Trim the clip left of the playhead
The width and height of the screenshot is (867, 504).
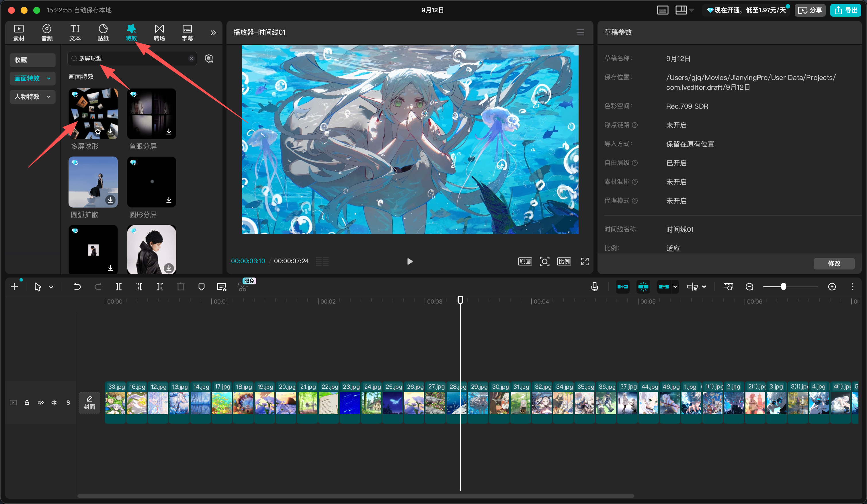[x=139, y=287]
